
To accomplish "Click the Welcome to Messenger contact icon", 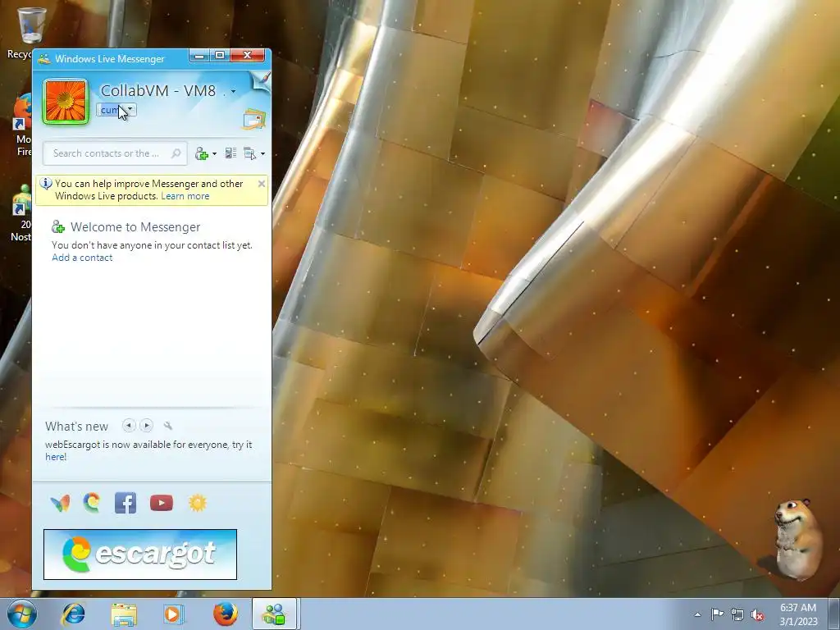I will 58,227.
